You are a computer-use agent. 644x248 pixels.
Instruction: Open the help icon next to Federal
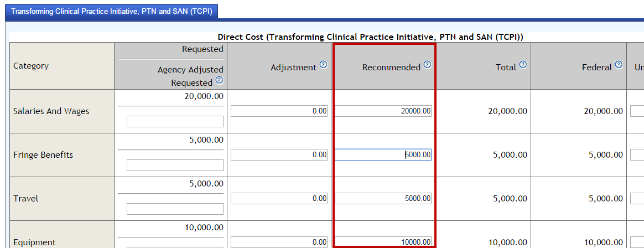(619, 65)
